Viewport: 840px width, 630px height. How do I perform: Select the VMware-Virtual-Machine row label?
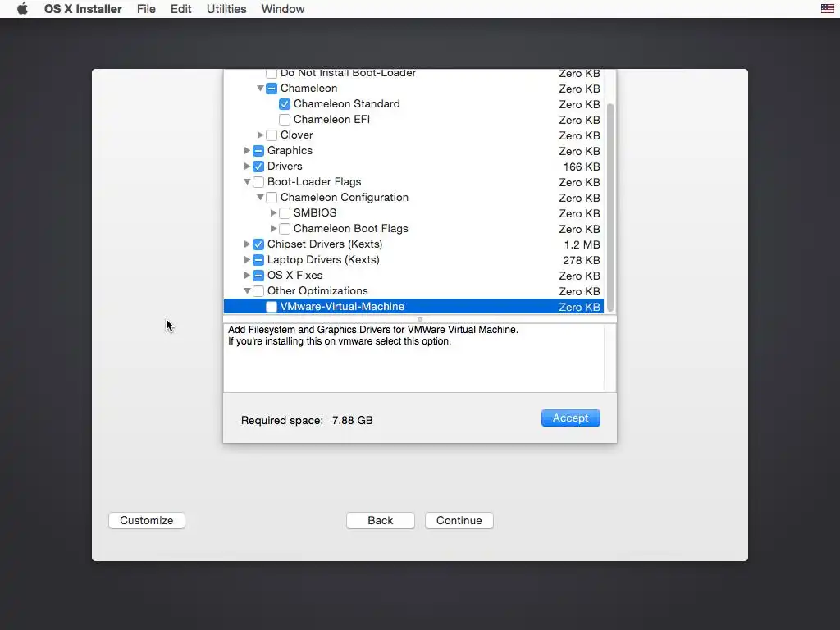pos(342,307)
